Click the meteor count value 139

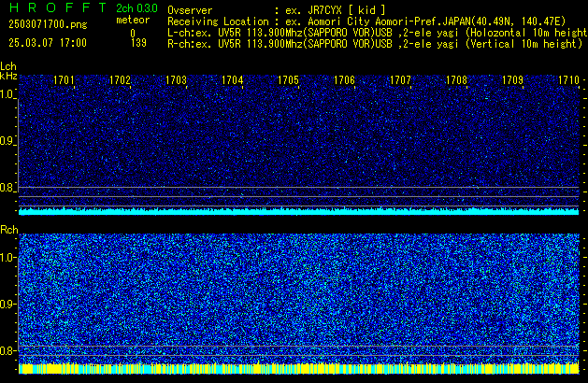tap(138, 43)
